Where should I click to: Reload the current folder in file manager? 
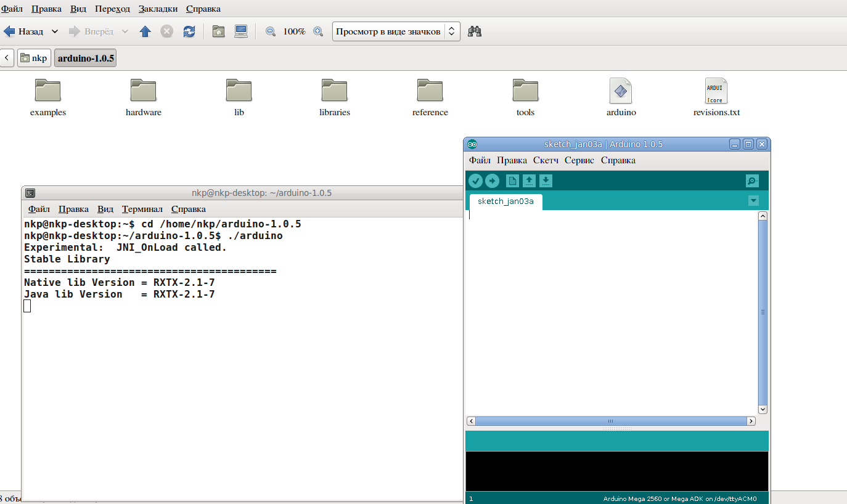189,31
